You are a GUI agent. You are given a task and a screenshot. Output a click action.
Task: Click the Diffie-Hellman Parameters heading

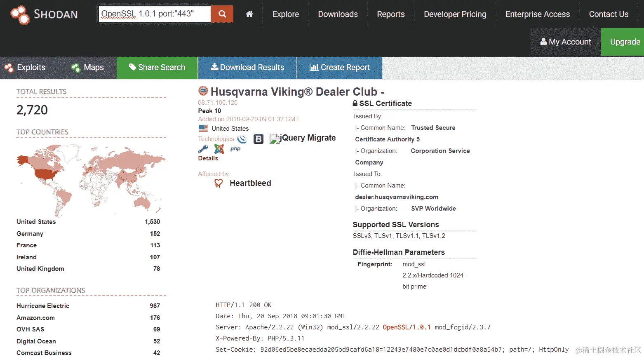point(399,252)
